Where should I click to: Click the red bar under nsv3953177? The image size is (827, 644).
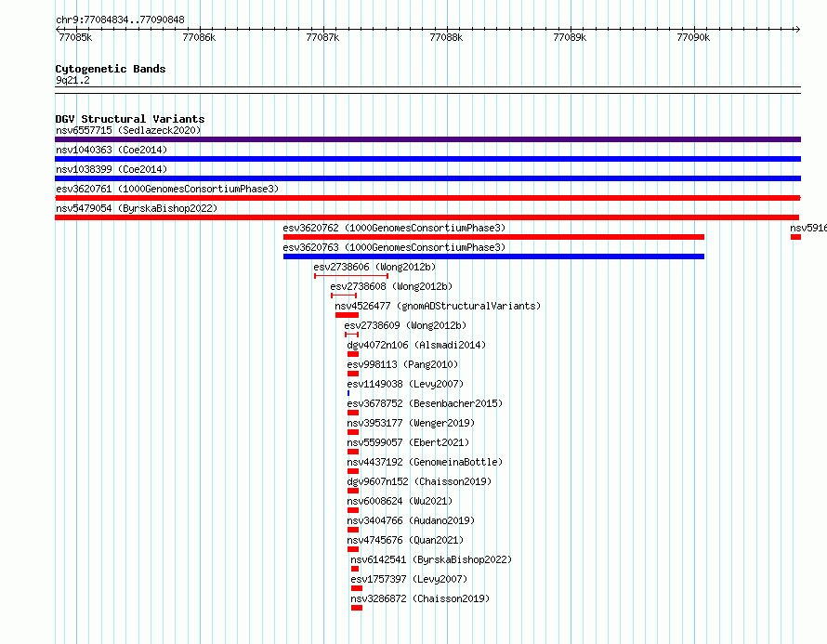click(353, 432)
